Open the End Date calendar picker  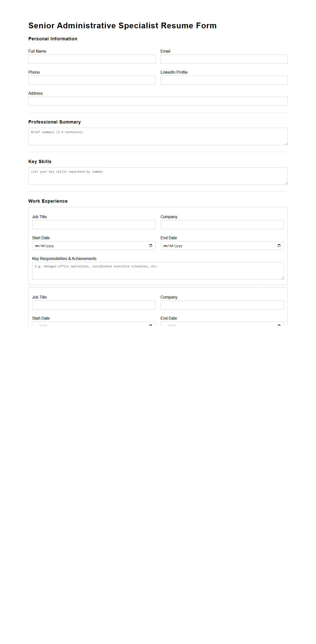[279, 245]
